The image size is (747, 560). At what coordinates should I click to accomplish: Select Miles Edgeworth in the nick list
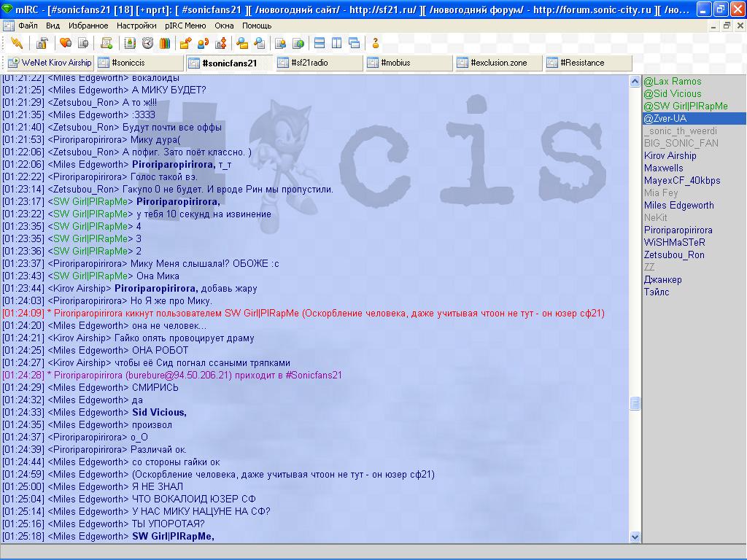(x=678, y=206)
